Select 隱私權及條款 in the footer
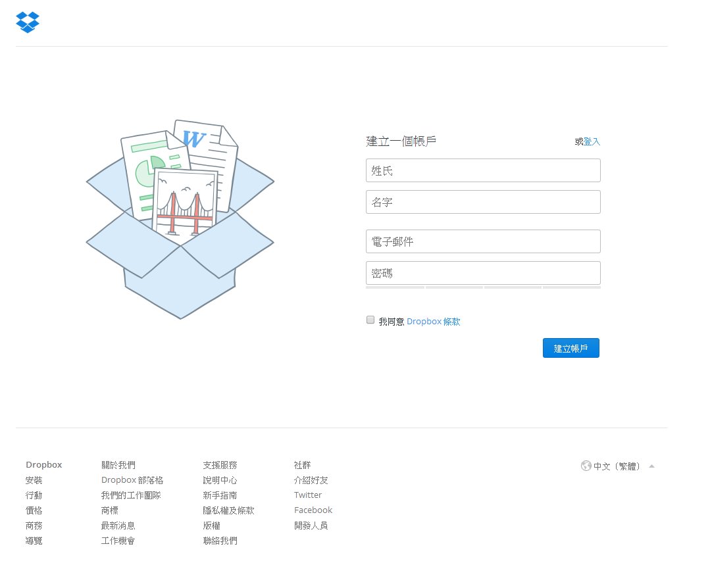710x588 pixels. pyautogui.click(x=228, y=510)
